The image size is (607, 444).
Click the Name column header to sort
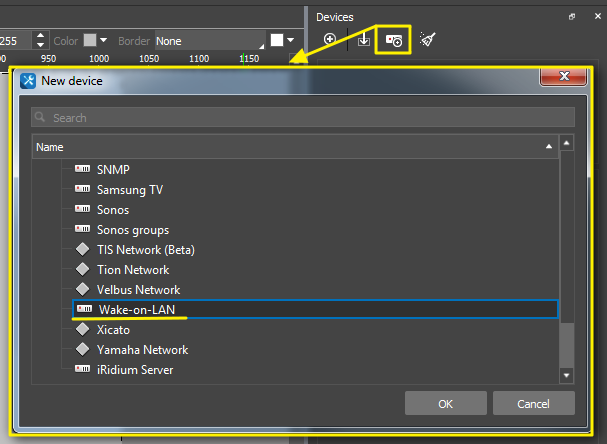(290, 147)
